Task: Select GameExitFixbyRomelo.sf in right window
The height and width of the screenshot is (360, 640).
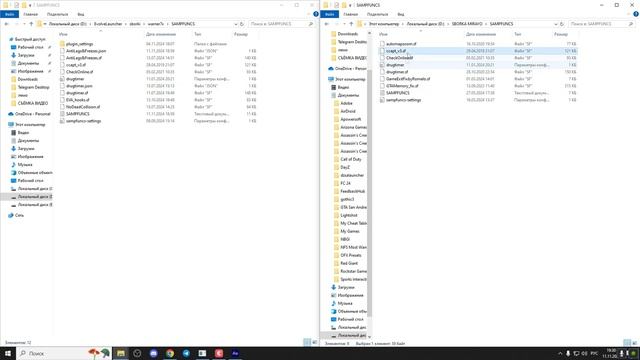Action: click(x=408, y=79)
